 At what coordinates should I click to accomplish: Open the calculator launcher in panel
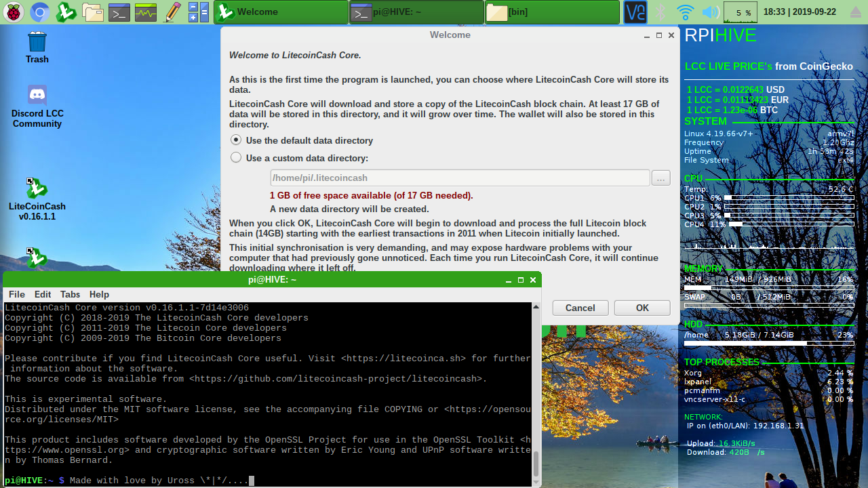(198, 12)
